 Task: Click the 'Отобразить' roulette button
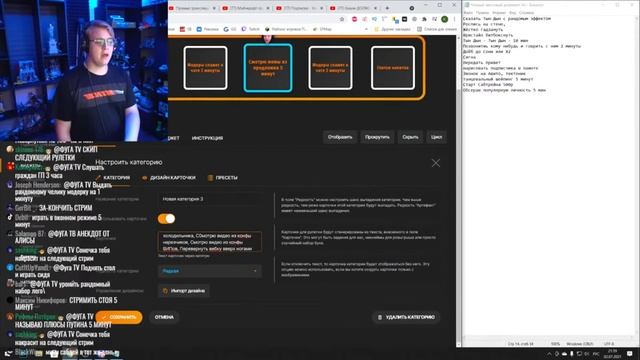click(340, 137)
